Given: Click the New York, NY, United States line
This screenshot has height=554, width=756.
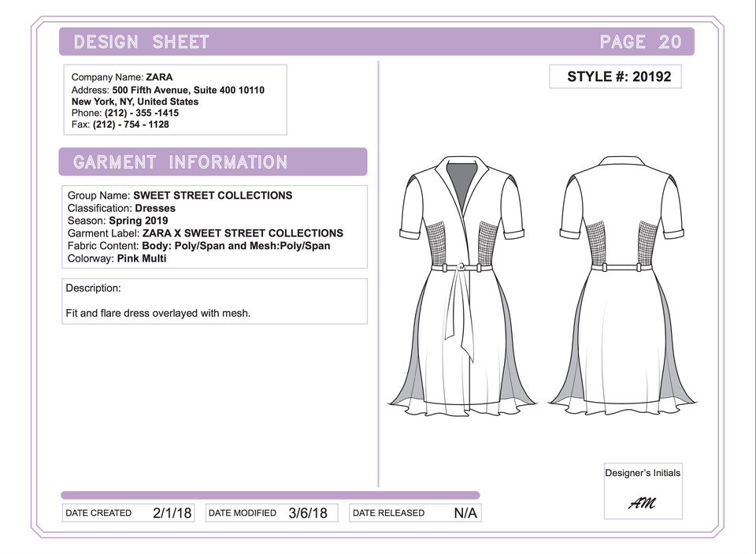Looking at the screenshot, I should coord(135,102).
